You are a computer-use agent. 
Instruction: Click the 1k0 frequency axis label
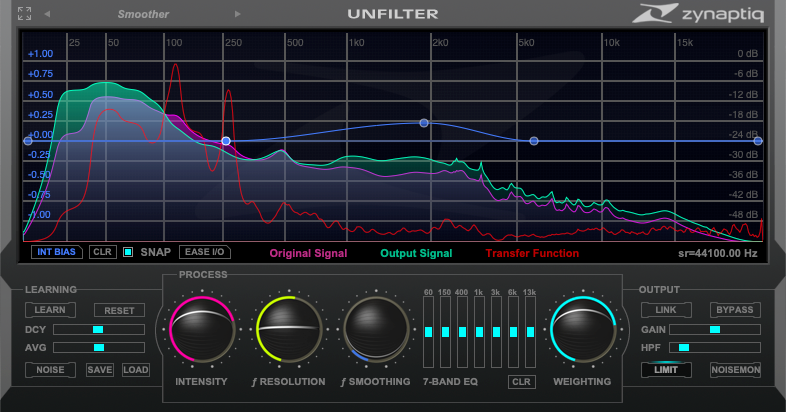356,43
